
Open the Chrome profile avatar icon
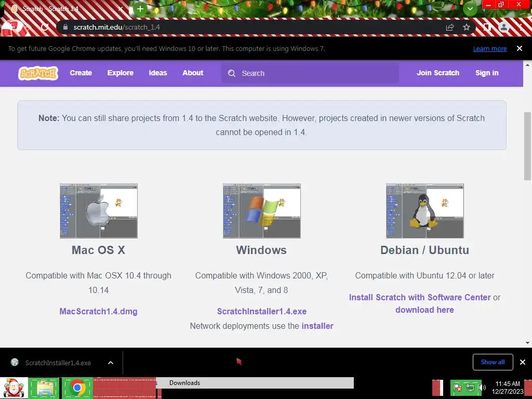[x=504, y=27]
